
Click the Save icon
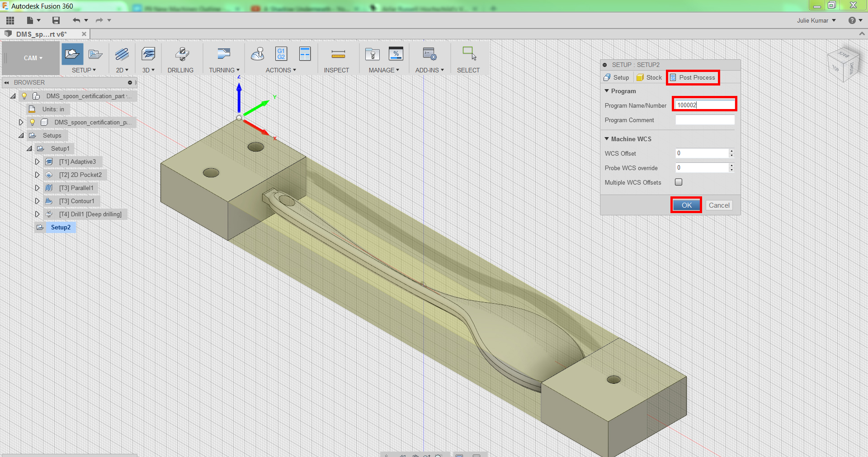point(56,20)
